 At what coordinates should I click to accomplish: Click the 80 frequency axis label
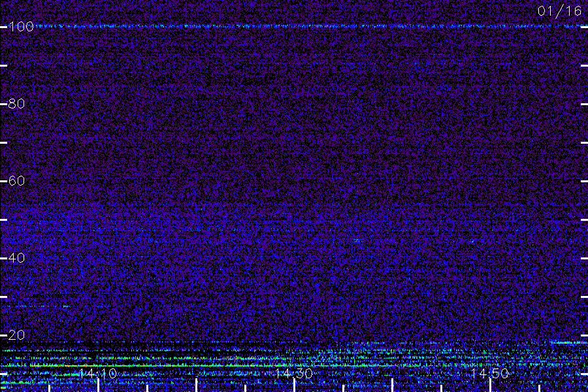click(16, 103)
